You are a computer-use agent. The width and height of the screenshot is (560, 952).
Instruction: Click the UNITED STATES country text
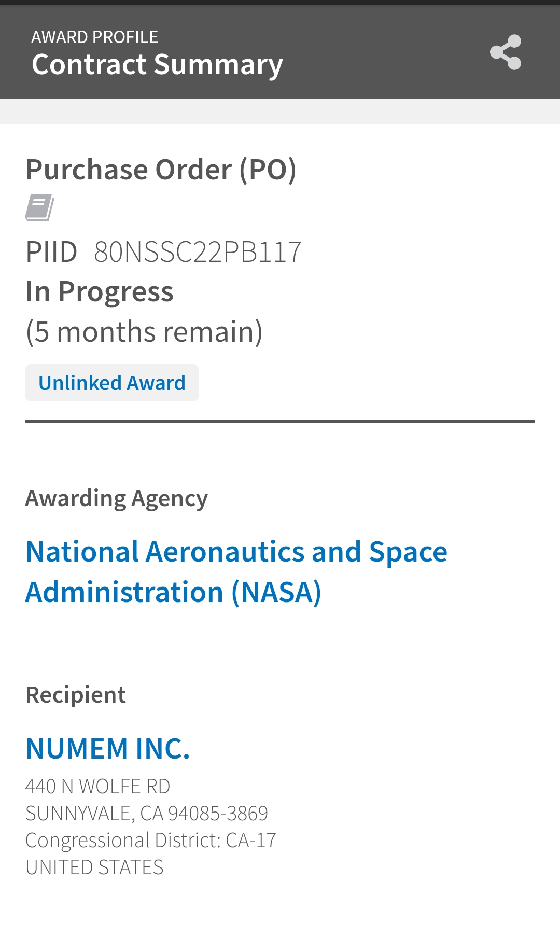coord(94,867)
